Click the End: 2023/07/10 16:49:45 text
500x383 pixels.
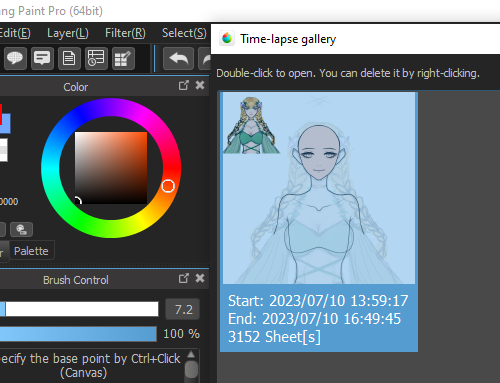click(314, 319)
